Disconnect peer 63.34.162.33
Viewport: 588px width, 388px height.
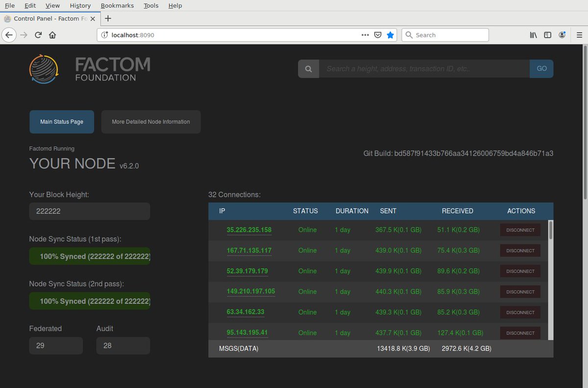point(520,313)
